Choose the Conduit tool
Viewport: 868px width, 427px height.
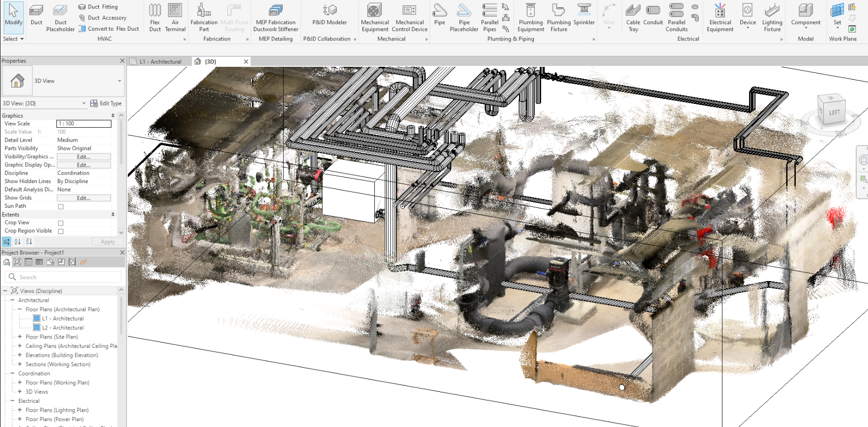(x=653, y=15)
